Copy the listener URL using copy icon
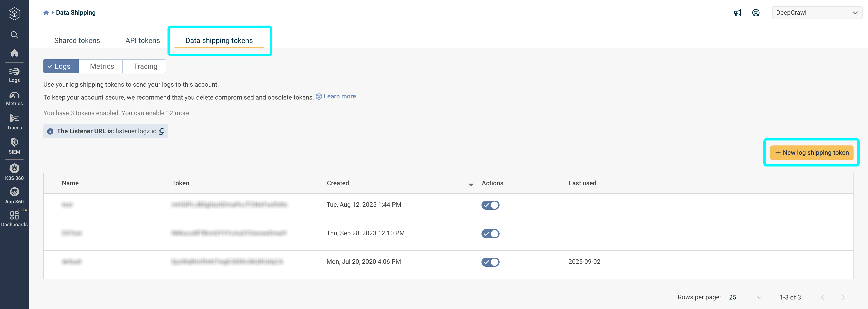The height and width of the screenshot is (309, 868). [161, 131]
